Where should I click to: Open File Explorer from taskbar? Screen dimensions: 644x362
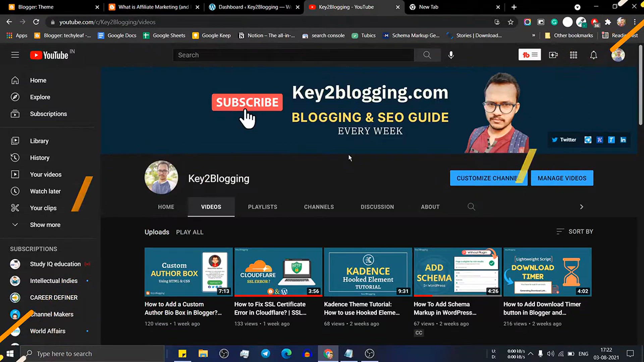[x=203, y=354]
